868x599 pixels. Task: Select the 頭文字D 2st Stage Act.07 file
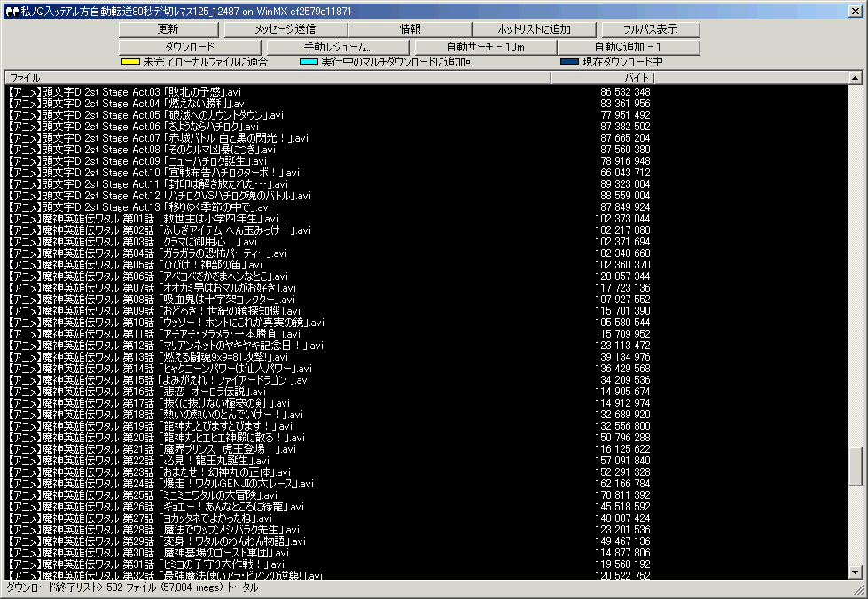[158, 138]
